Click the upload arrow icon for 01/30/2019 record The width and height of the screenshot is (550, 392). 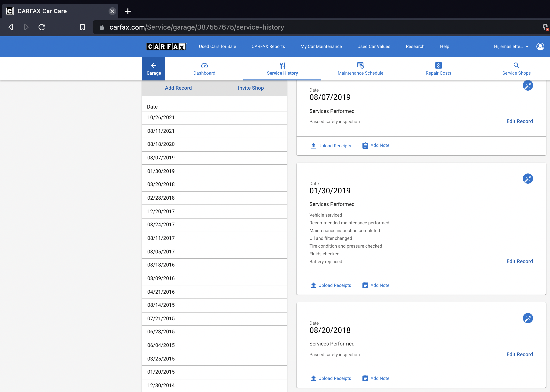coord(314,285)
